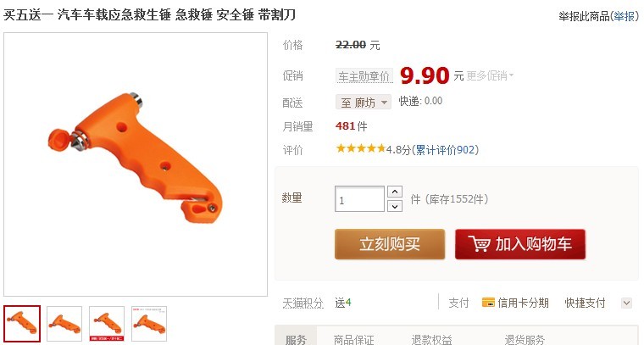Click the quantity input field

pyautogui.click(x=360, y=199)
